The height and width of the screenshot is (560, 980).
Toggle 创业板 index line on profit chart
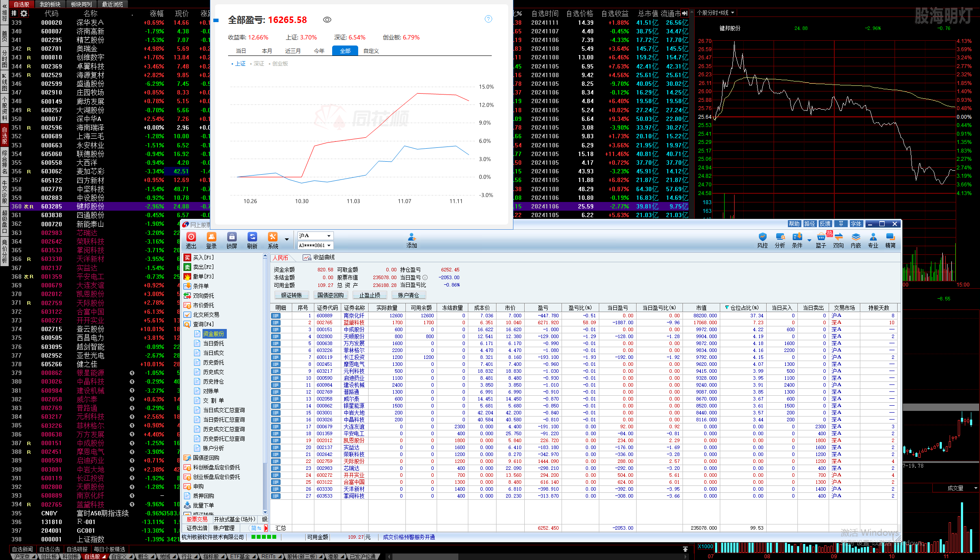coord(278,64)
